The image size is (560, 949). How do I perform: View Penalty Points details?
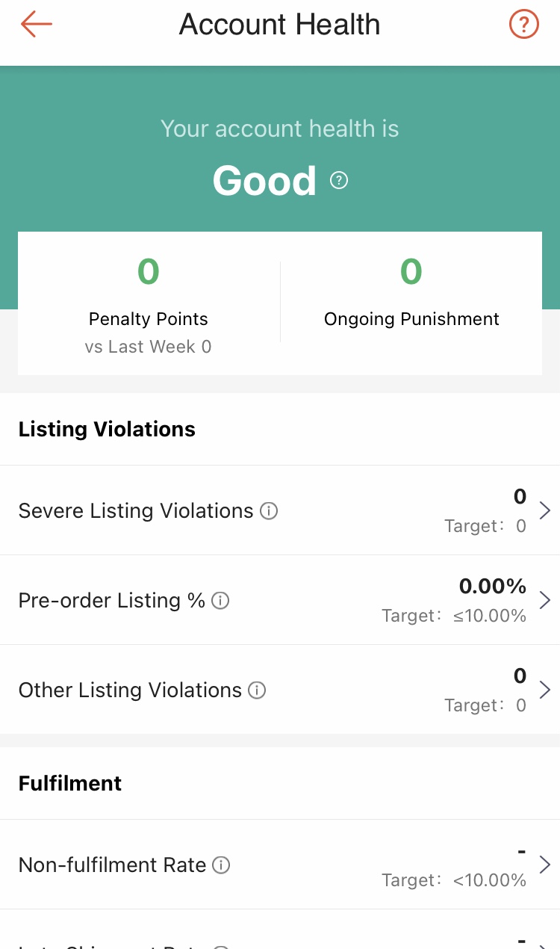(149, 303)
